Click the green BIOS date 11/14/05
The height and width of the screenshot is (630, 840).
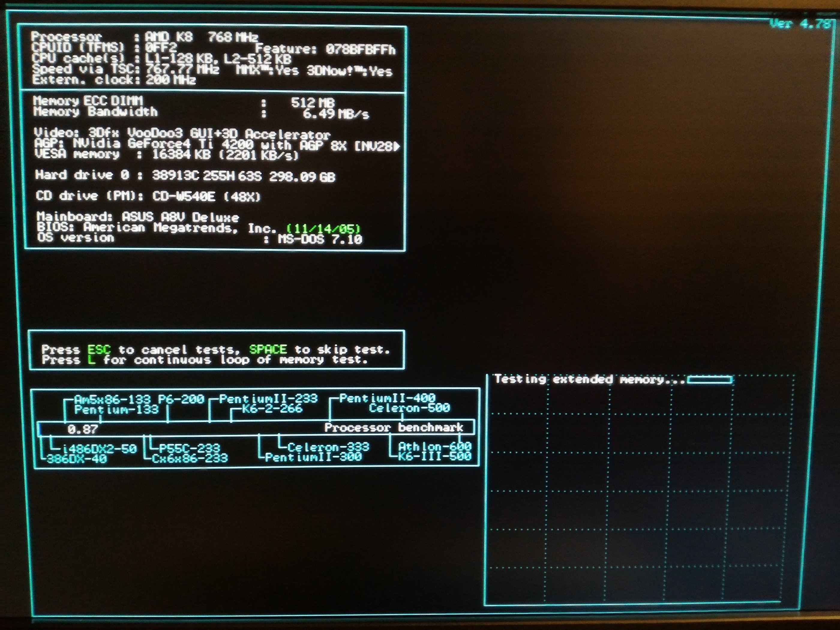[323, 229]
